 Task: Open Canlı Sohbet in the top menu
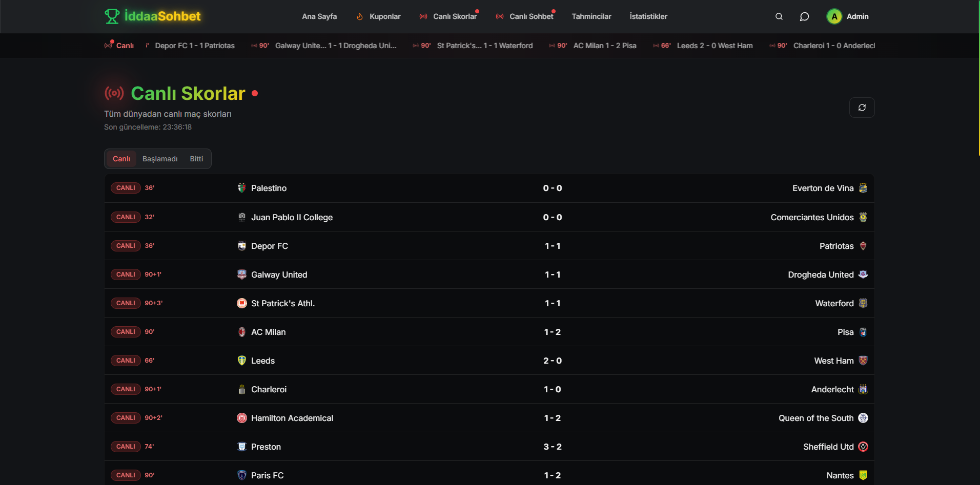click(x=525, y=16)
